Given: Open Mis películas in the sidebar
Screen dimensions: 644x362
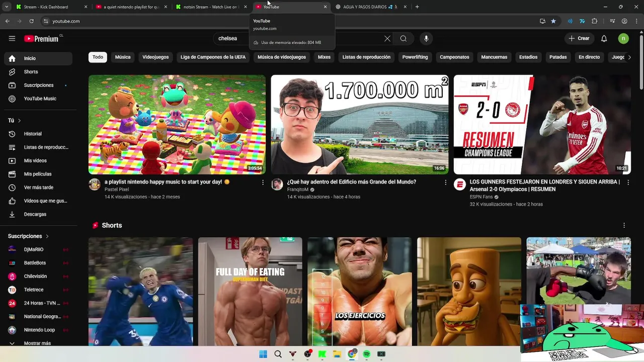Looking at the screenshot, I should click(x=38, y=174).
